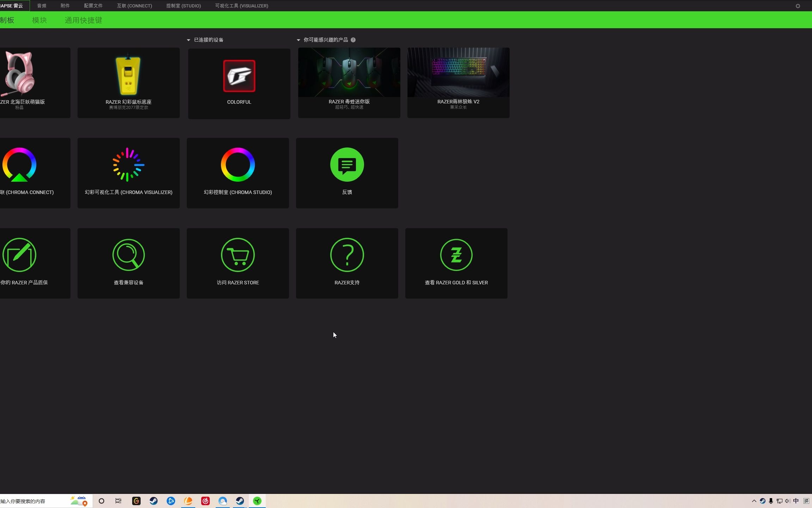The width and height of the screenshot is (812, 508).
Task: Toggle the 中 input language indicator
Action: pos(796,501)
